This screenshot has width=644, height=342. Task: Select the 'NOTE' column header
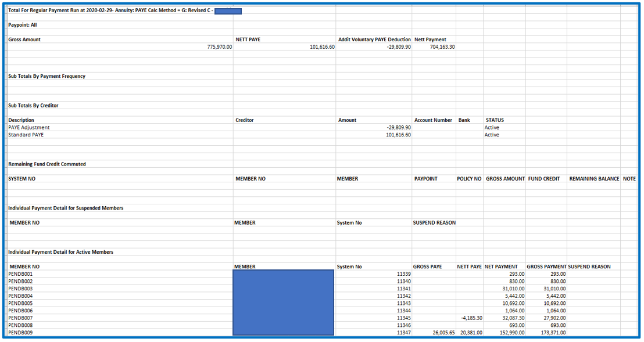pos(629,179)
